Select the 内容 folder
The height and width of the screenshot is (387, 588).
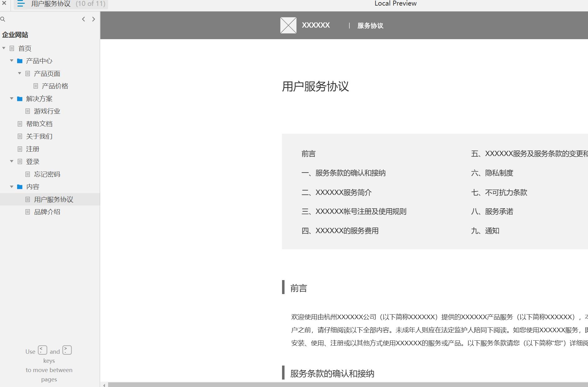pyautogui.click(x=33, y=187)
